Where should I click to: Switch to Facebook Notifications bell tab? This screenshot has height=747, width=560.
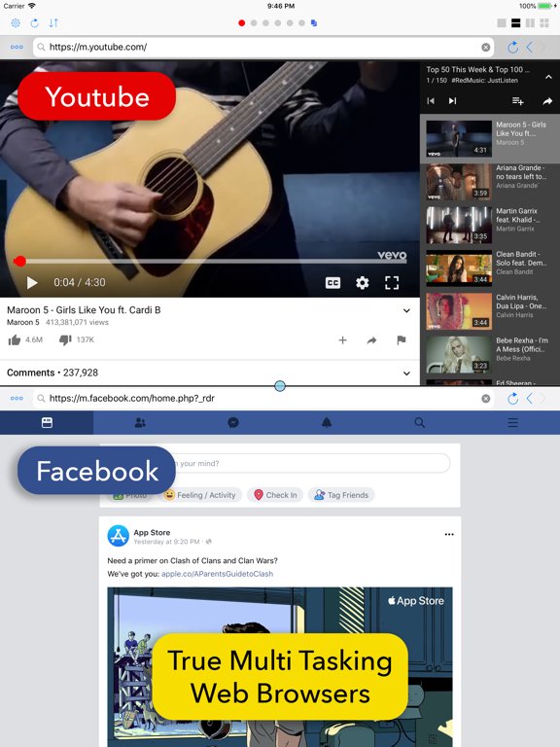point(327,422)
